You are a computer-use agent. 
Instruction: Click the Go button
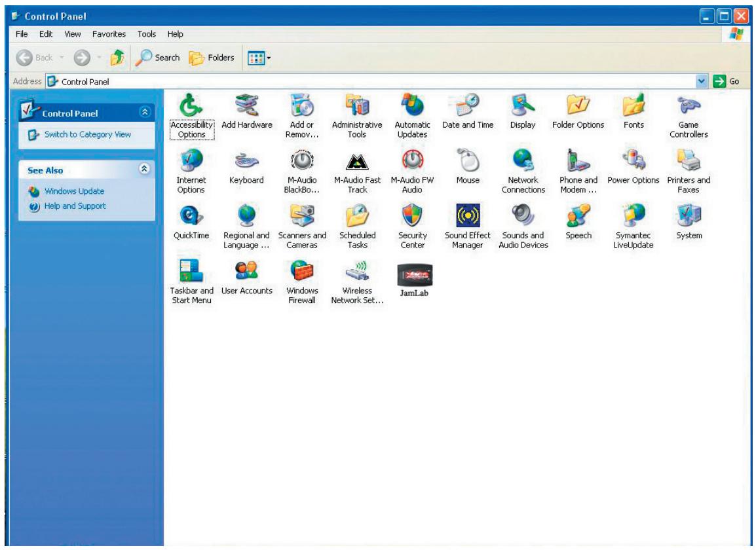pyautogui.click(x=727, y=81)
